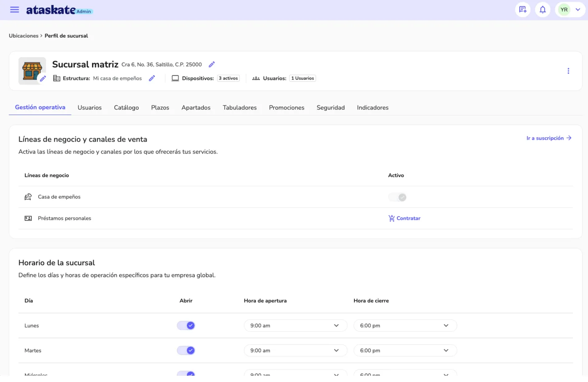Open Martes closing time dropdown
Image resolution: width=588 pixels, height=382 pixels.
[x=405, y=351]
